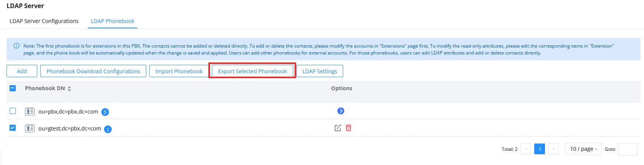
Task: Check the ou=pbx,dc=pbx,dc=com row checkbox
Action: coord(13,111)
